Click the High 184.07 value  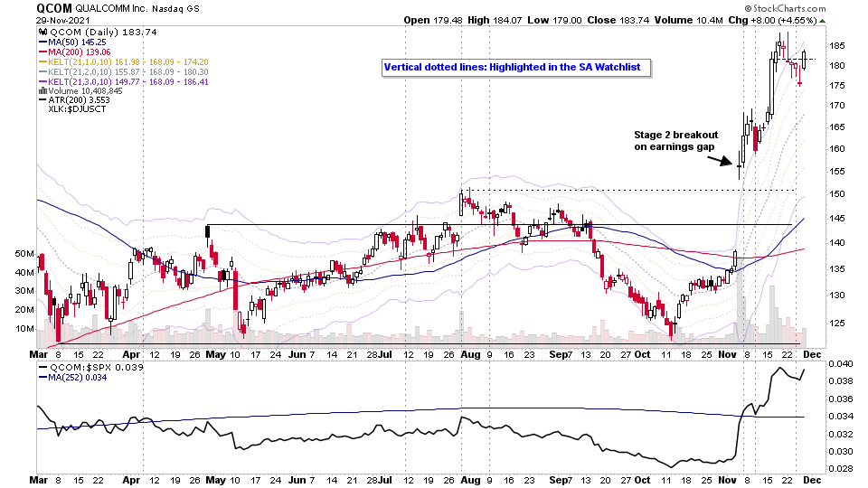(x=495, y=21)
